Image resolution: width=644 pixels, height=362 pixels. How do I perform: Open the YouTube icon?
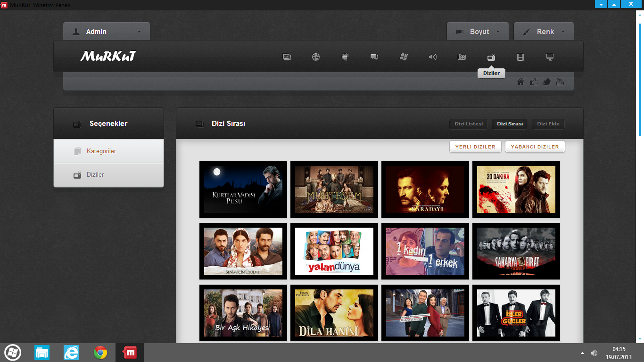coord(560,82)
